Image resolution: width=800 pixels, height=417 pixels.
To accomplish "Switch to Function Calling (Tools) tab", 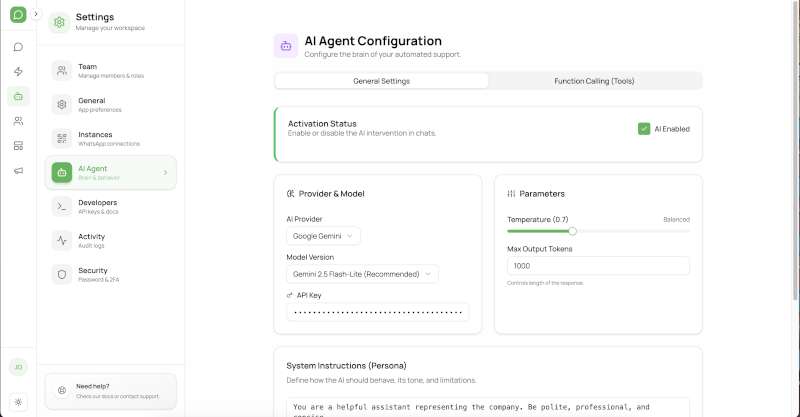I will [x=594, y=81].
